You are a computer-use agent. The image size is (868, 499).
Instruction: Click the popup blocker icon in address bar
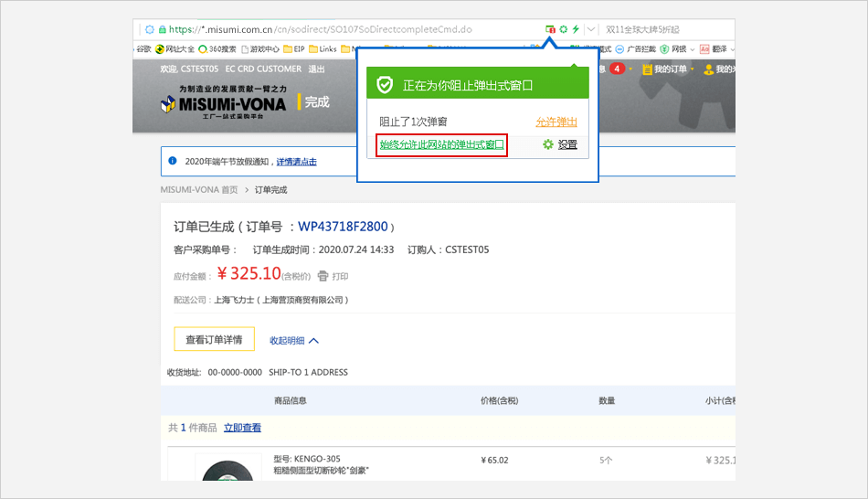point(550,29)
